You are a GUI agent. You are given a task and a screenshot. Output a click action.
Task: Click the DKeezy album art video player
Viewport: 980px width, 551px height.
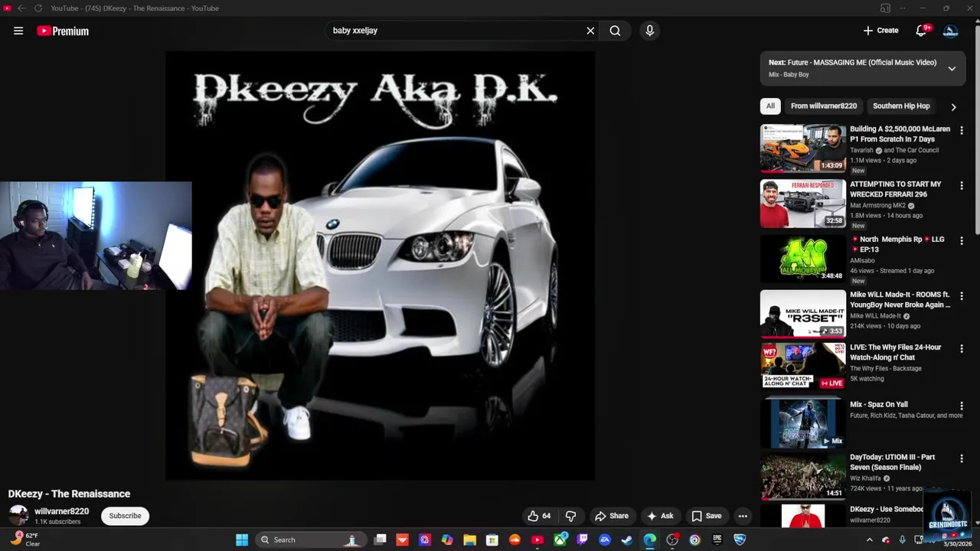380,266
